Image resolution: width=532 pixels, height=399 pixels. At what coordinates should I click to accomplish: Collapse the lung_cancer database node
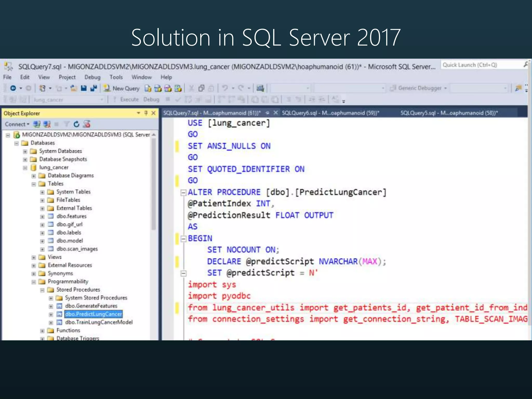tap(25, 168)
